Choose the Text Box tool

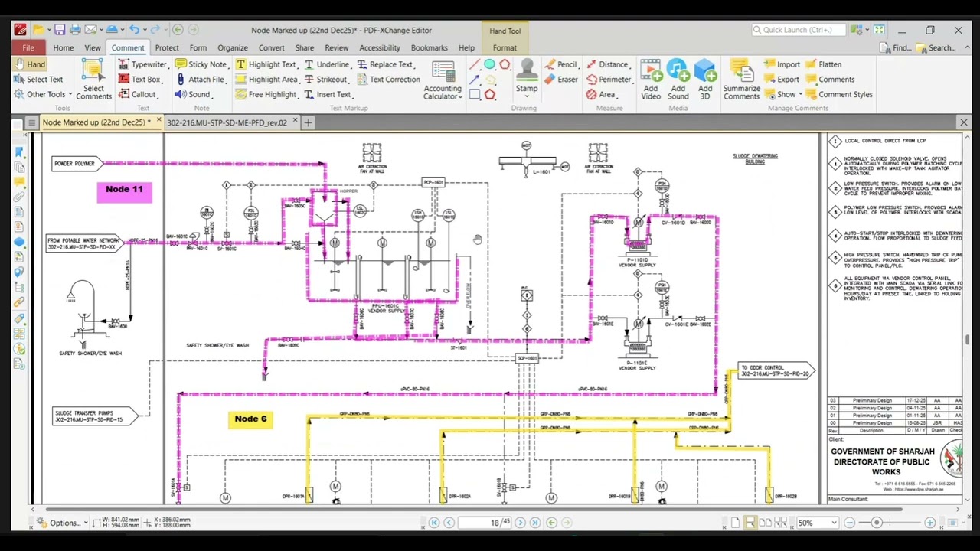[140, 80]
